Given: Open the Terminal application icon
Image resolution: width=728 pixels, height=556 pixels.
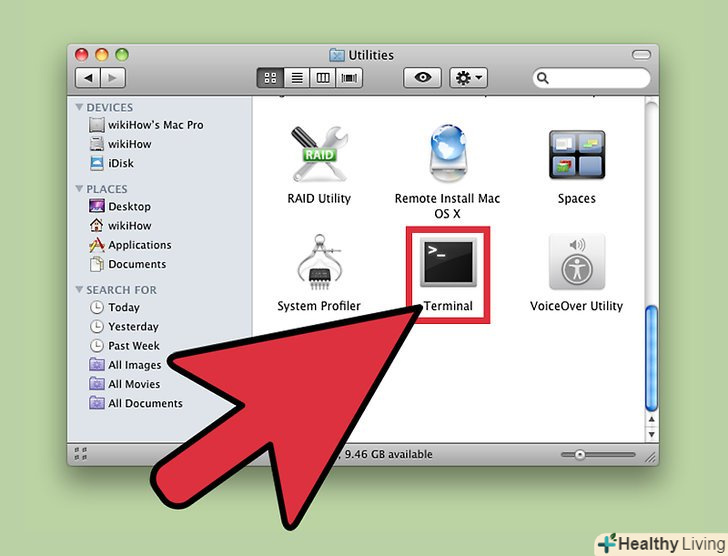Looking at the screenshot, I should click(448, 262).
